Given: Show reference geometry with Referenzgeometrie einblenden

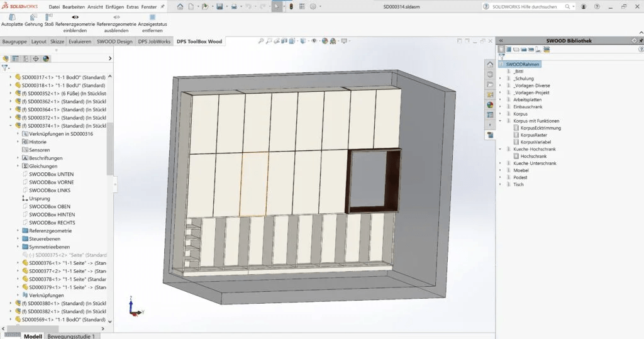Looking at the screenshot, I should 75,17.
